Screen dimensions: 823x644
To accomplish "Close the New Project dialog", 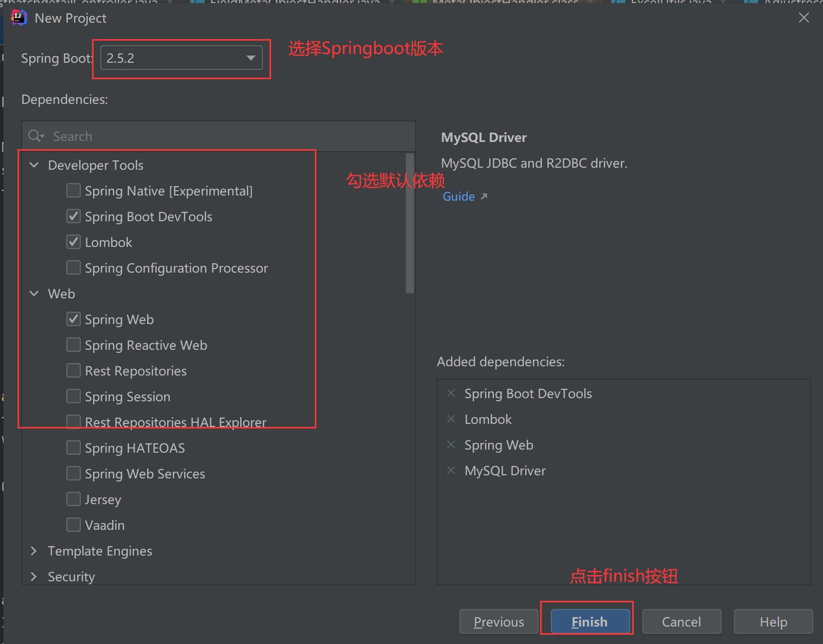I will click(x=804, y=18).
